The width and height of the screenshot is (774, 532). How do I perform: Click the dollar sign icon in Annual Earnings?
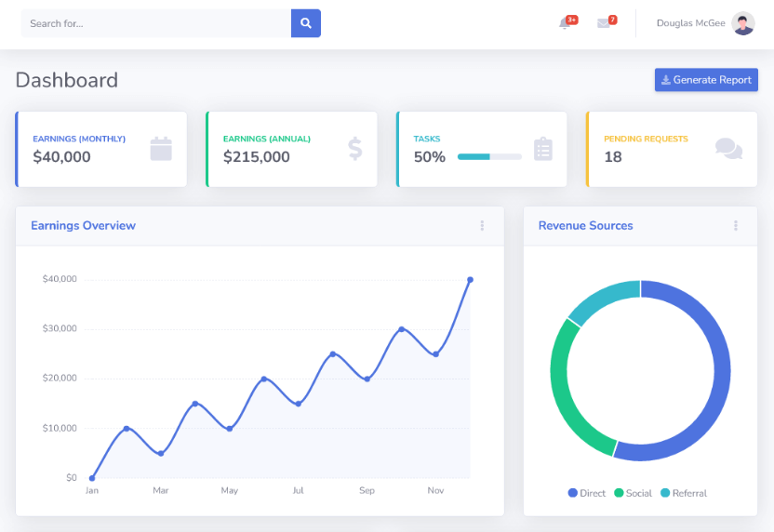coord(355,149)
